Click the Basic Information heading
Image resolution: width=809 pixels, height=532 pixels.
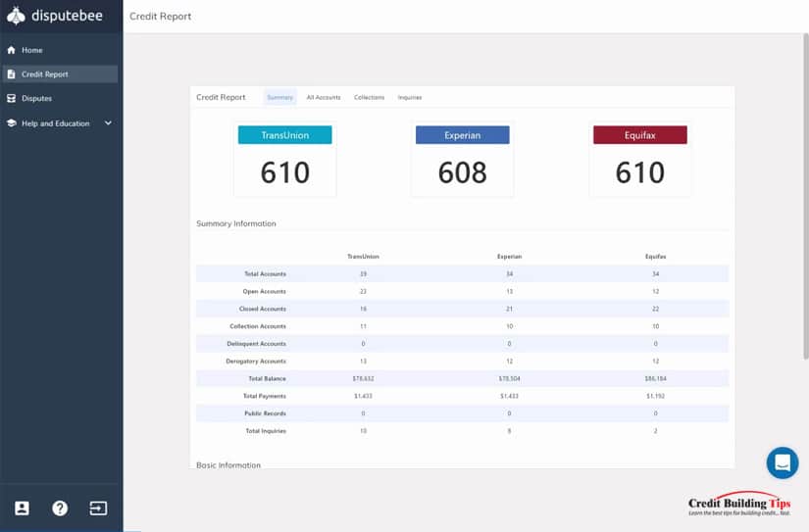point(228,464)
